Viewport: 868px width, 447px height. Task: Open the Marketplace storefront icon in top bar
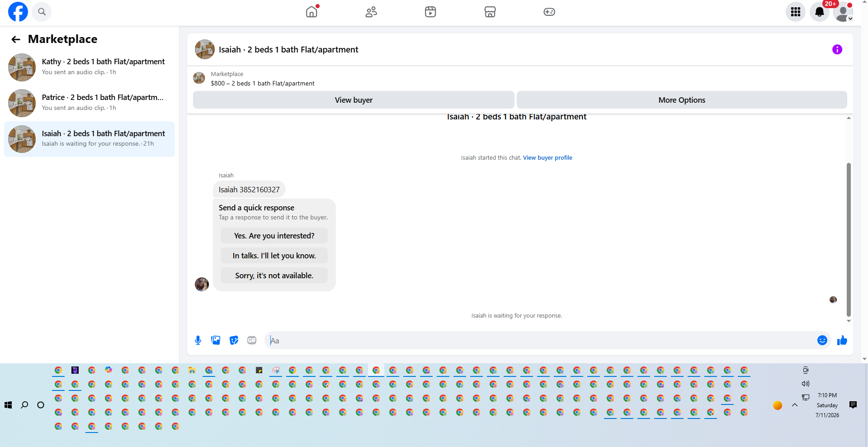click(x=490, y=12)
